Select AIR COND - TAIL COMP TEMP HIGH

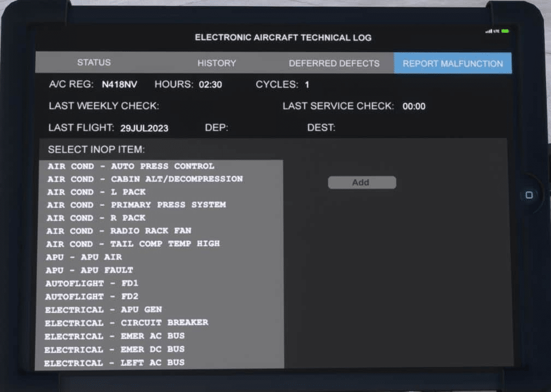tap(133, 244)
